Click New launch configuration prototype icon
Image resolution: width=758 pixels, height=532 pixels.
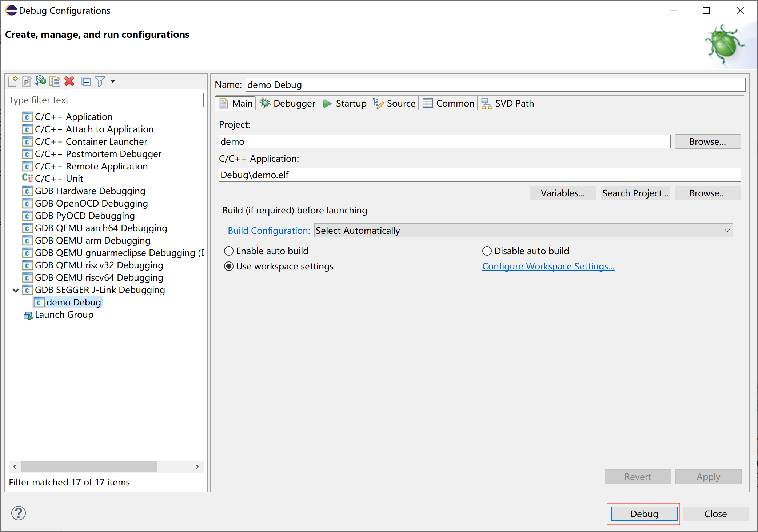point(27,81)
